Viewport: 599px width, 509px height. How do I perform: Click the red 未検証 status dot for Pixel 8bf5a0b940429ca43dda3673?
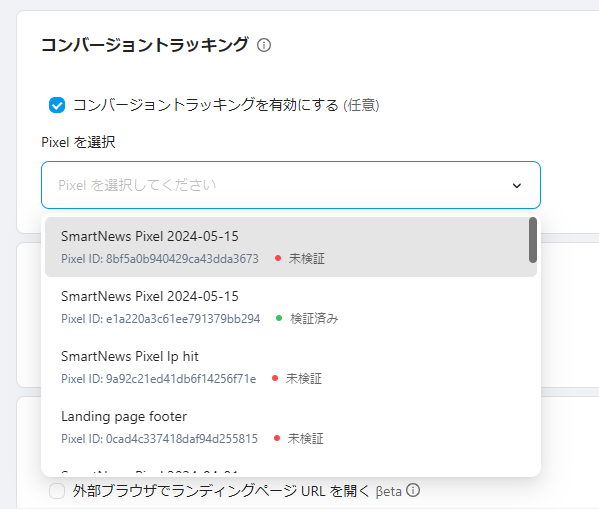click(x=278, y=258)
